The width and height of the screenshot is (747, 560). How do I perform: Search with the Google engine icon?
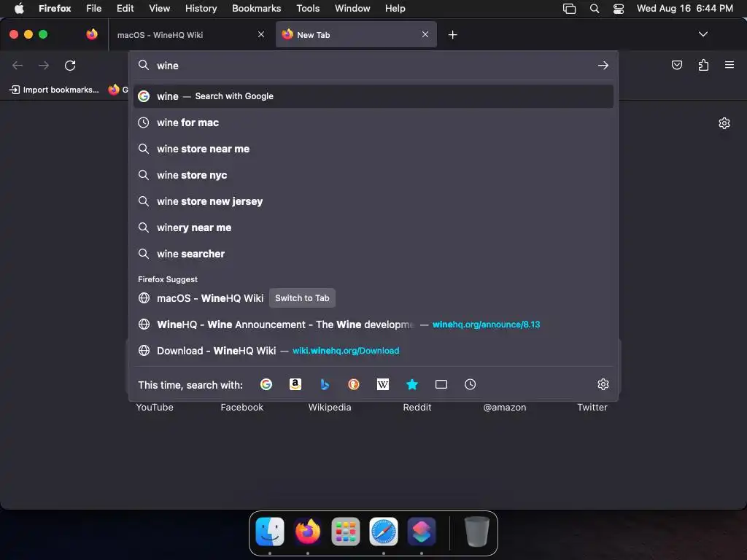pos(266,384)
